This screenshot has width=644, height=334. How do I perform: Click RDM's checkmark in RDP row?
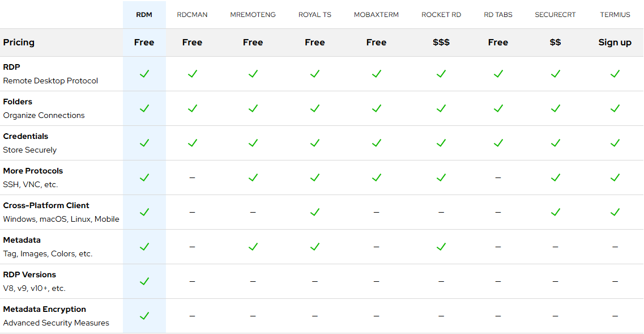coord(144,74)
